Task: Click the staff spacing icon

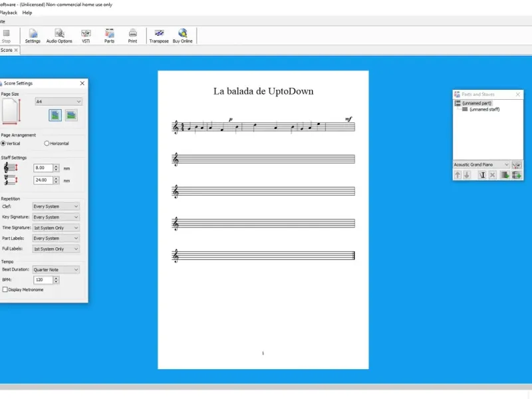Action: [x=11, y=180]
